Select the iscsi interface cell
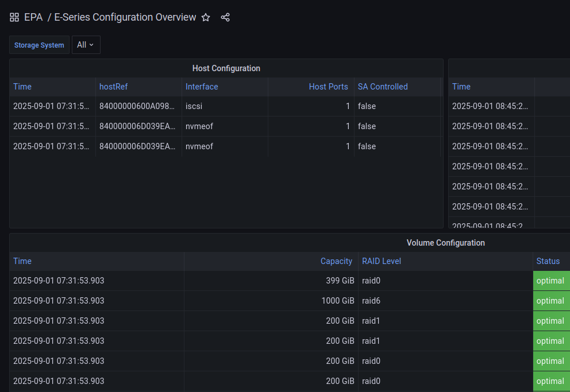This screenshot has height=392, width=570. pos(225,106)
